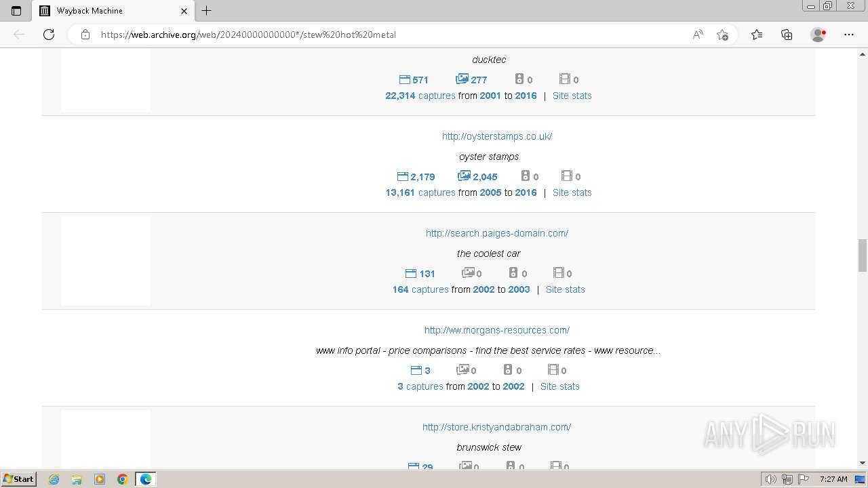Click the video icon in the oyster stamps row

click(568, 176)
